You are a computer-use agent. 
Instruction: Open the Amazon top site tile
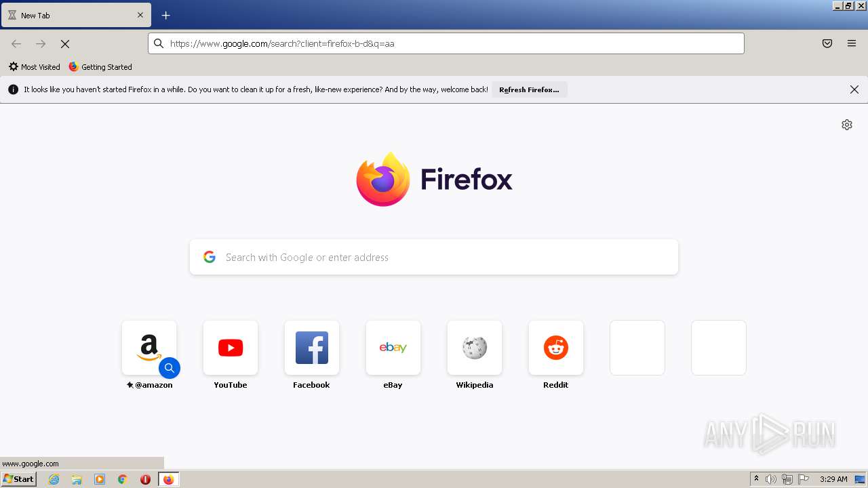coord(149,348)
